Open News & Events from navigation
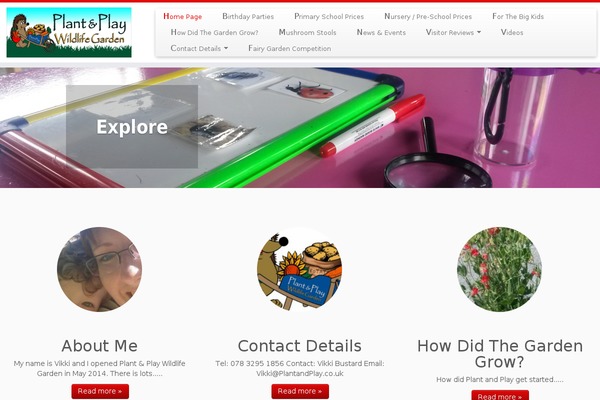 381,33
